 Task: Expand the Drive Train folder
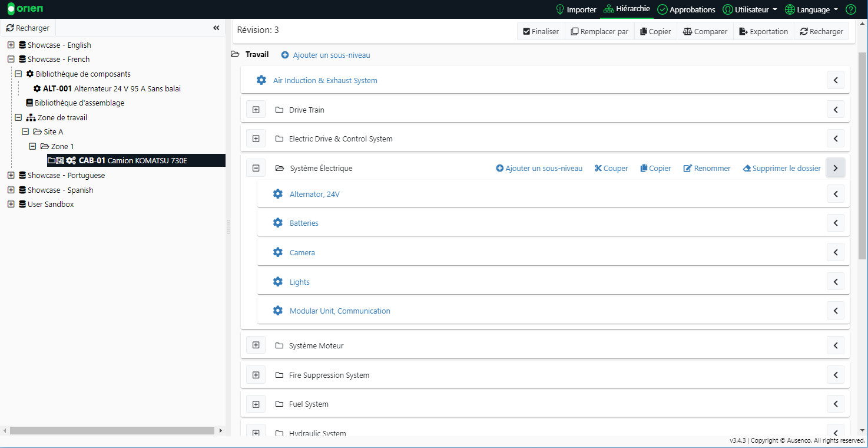pos(256,110)
